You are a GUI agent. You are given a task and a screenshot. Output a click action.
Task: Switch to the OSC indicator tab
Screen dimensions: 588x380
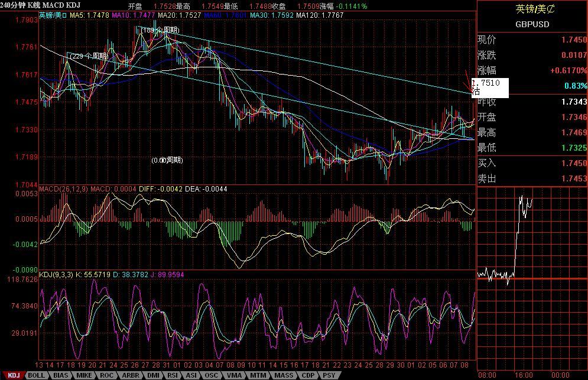(x=211, y=375)
